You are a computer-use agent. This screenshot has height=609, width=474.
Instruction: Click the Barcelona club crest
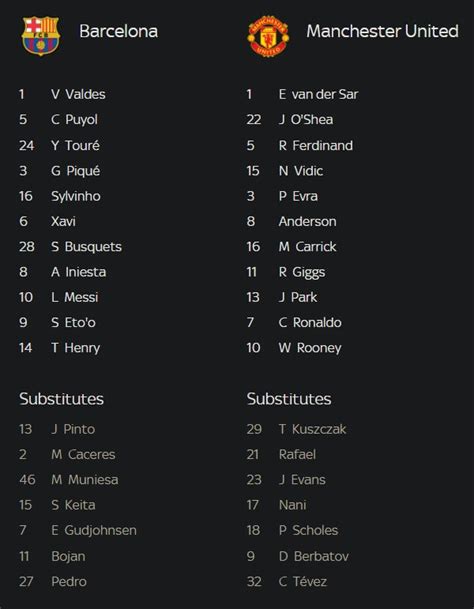coord(40,35)
